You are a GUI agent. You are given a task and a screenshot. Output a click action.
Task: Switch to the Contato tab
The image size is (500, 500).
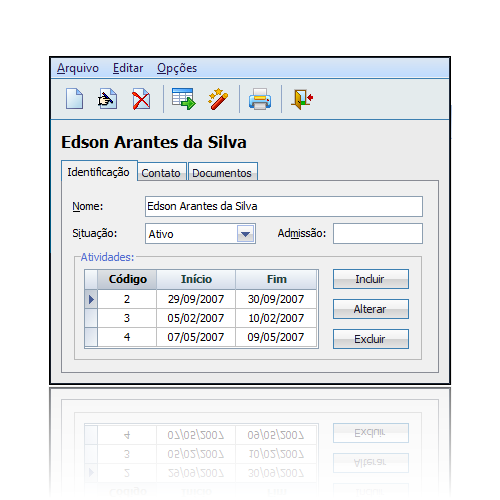pyautogui.click(x=162, y=172)
